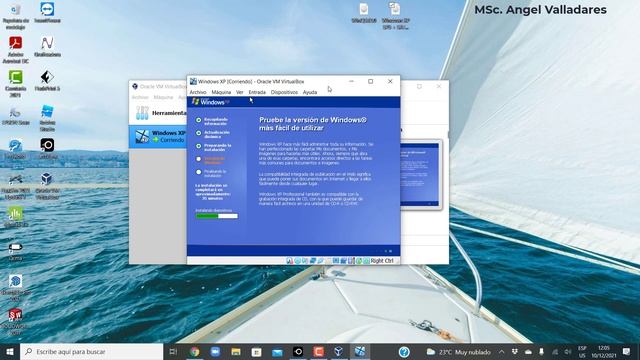Click the driver installation progress bar

point(216,216)
